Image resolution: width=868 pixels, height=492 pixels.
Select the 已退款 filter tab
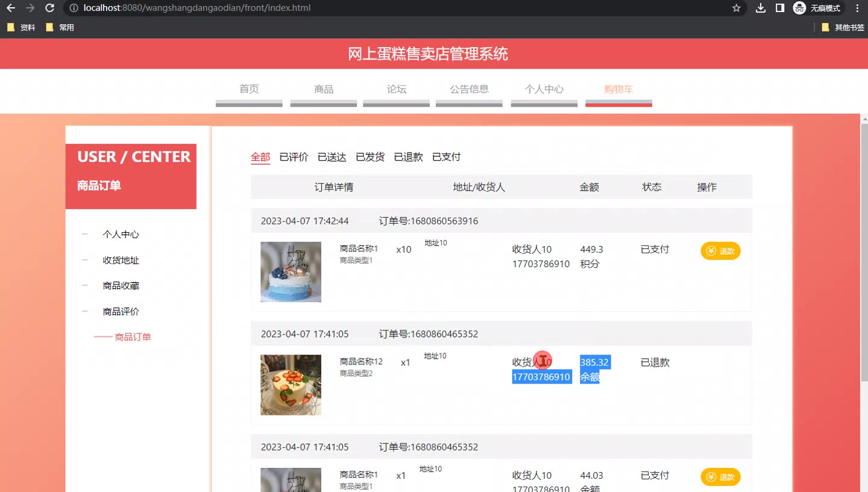coord(408,157)
